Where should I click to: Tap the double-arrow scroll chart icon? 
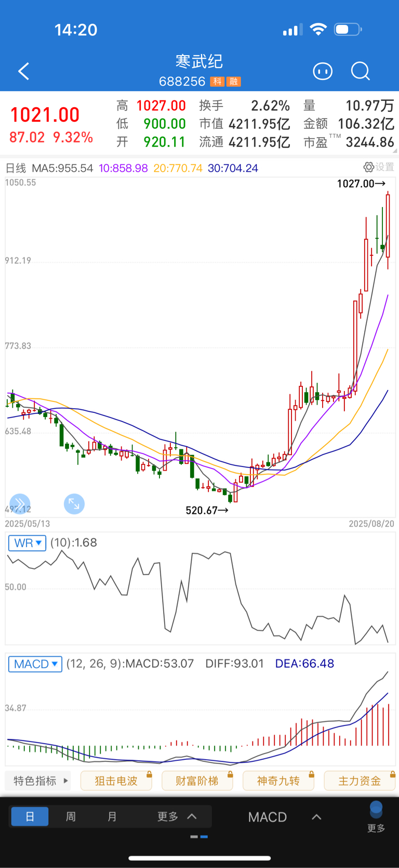point(20,503)
